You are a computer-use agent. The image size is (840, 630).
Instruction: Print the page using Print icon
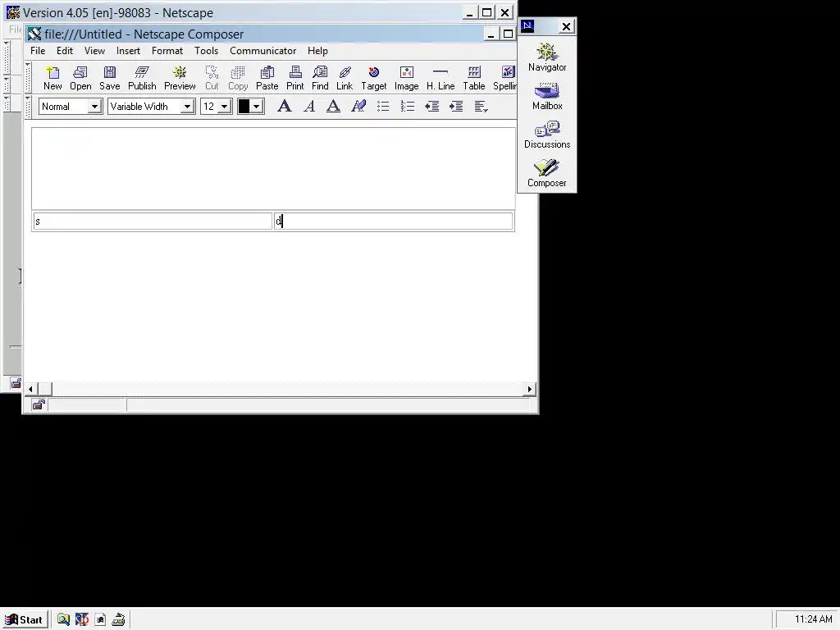point(294,78)
